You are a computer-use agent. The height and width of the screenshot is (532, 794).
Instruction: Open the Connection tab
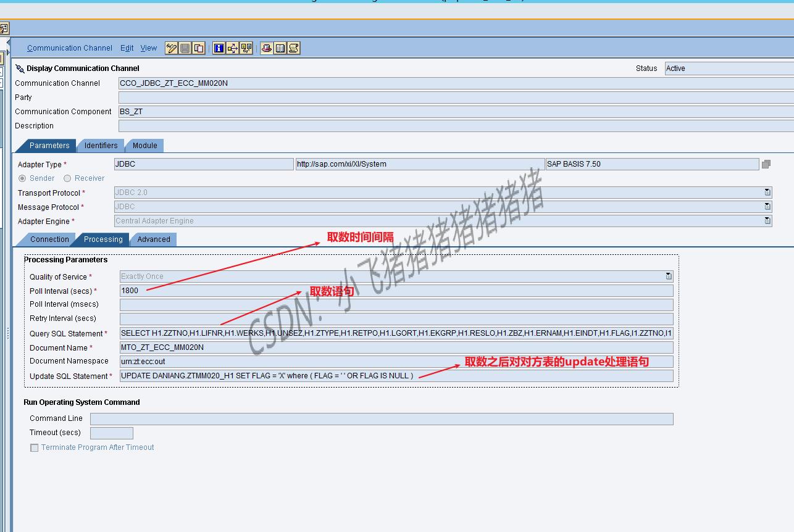point(49,239)
